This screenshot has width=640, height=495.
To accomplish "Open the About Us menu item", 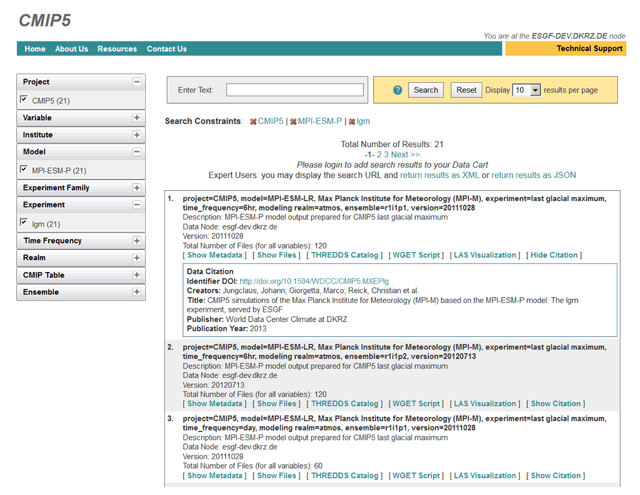I will [x=71, y=49].
